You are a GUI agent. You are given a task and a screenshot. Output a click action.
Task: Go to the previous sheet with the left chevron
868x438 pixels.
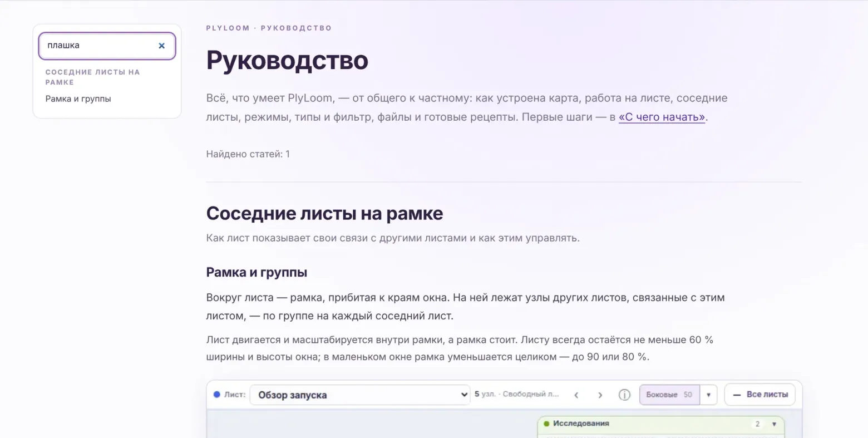[x=576, y=395]
